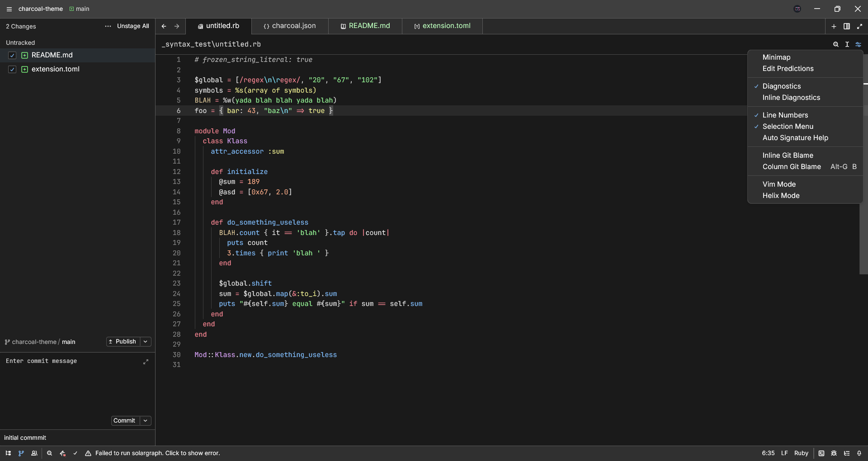The height and width of the screenshot is (461, 868).
Task: Switch to the extension.toml tab
Action: 442,26
